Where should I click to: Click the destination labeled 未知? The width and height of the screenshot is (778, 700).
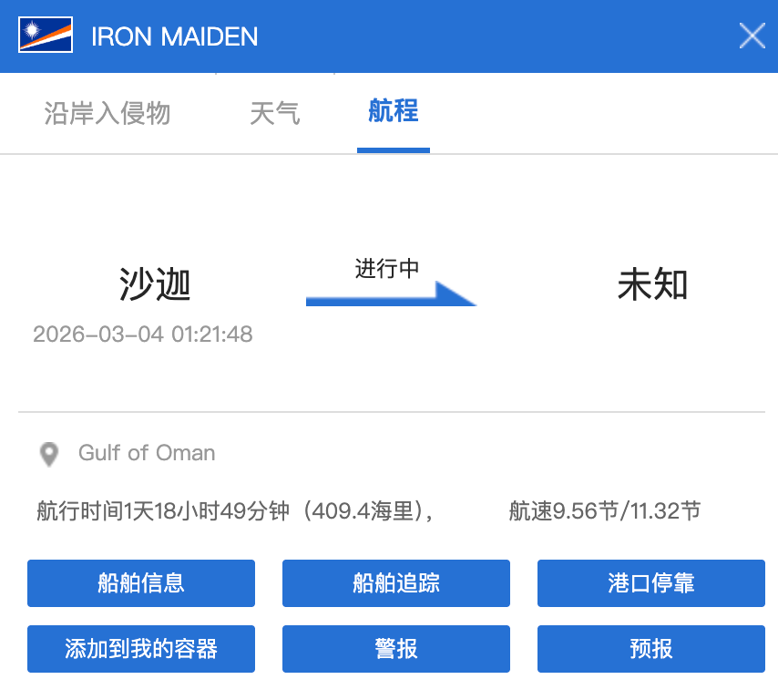pyautogui.click(x=652, y=285)
